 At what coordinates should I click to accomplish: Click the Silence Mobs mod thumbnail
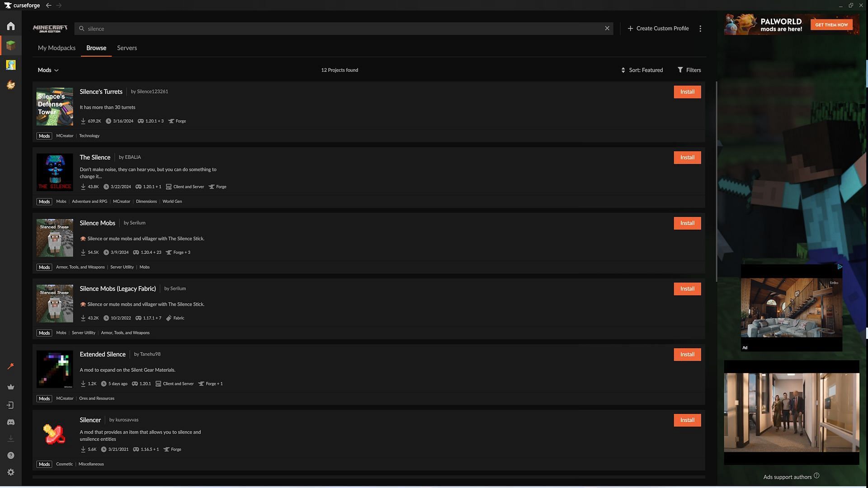(x=54, y=237)
